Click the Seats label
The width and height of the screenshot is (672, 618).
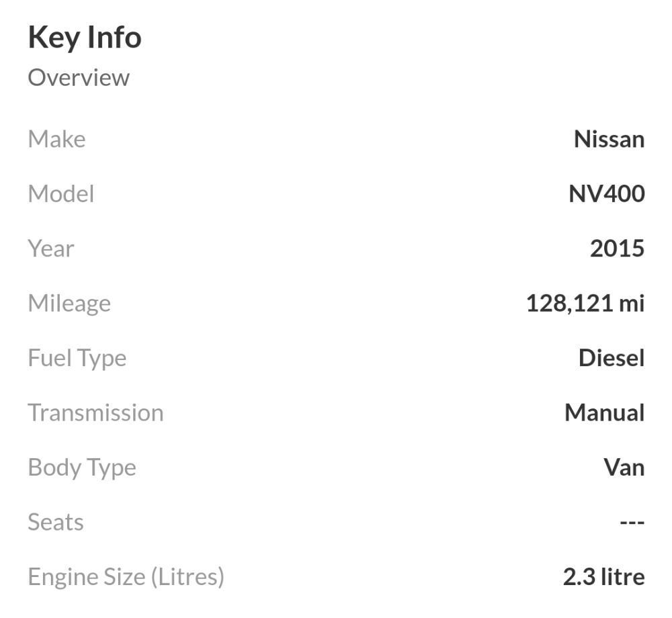(56, 522)
